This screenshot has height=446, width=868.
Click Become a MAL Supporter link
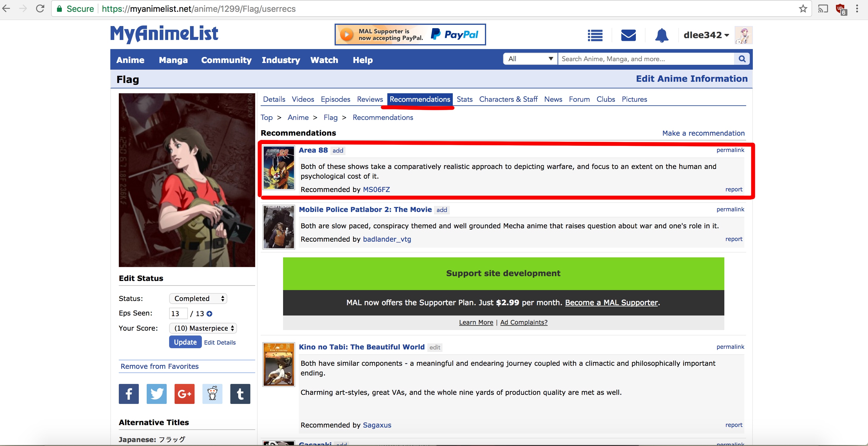[611, 302]
